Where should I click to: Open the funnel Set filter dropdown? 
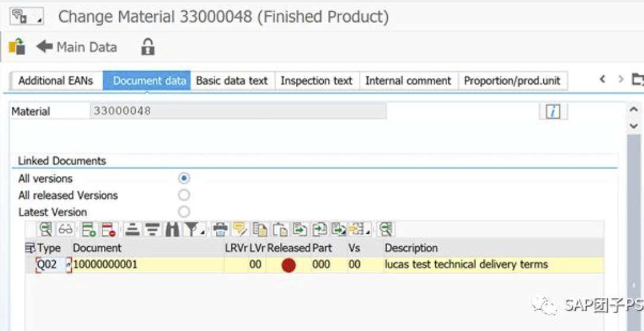tap(195, 229)
